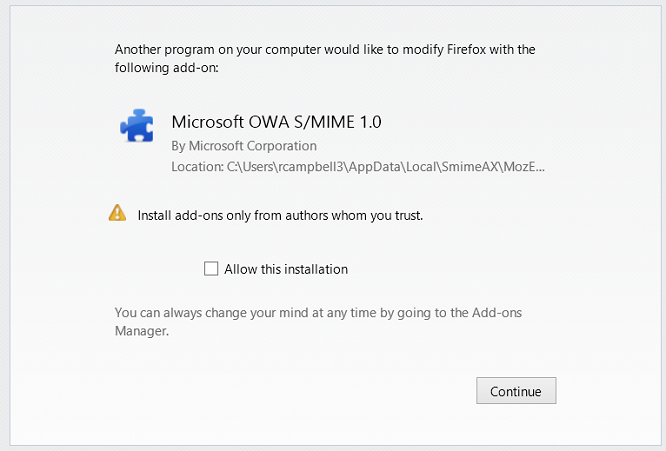Click the 'You can always change your mind' note
Viewport: 666px width, 451px height.
click(x=318, y=321)
